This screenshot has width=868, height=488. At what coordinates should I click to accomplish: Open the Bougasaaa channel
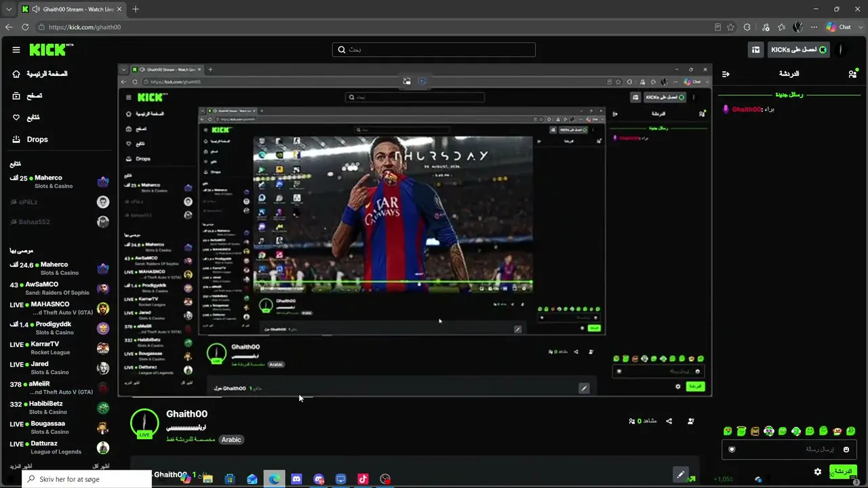click(x=60, y=428)
